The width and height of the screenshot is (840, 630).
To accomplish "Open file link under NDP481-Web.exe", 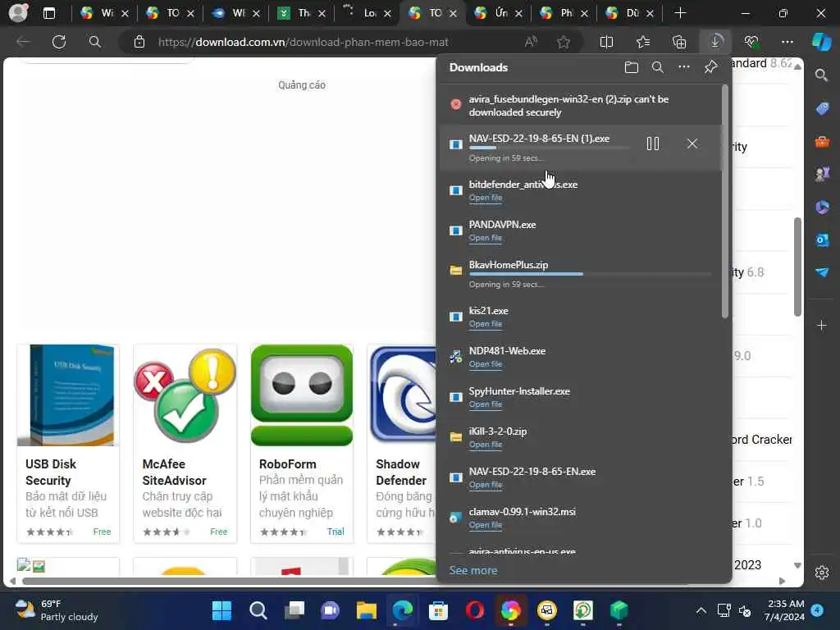I will [x=486, y=364].
